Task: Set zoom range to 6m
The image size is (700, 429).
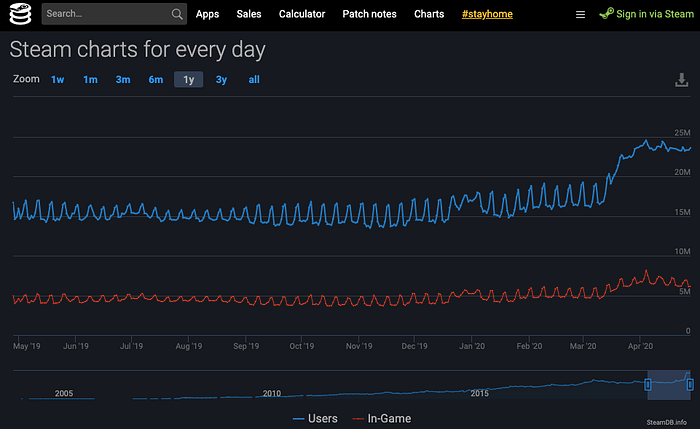Action: (156, 79)
